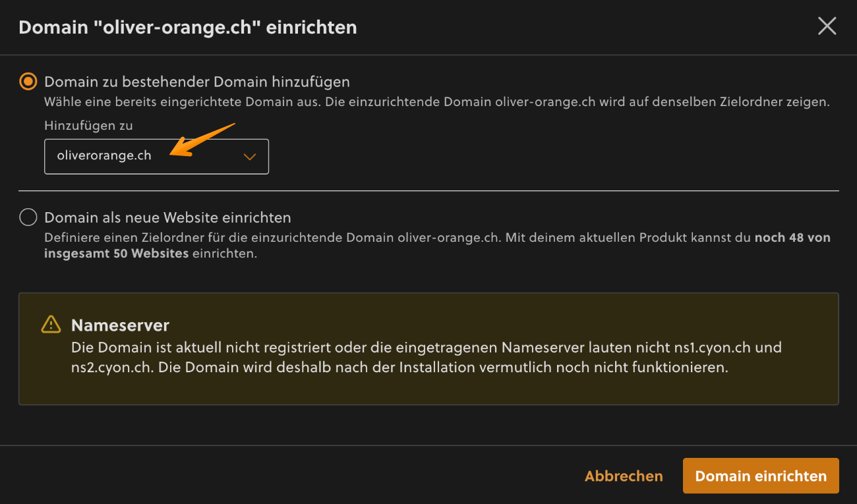Click the chevron inside the Hinzufügen zu dropdown
Screen dimensions: 857x504
tap(249, 156)
